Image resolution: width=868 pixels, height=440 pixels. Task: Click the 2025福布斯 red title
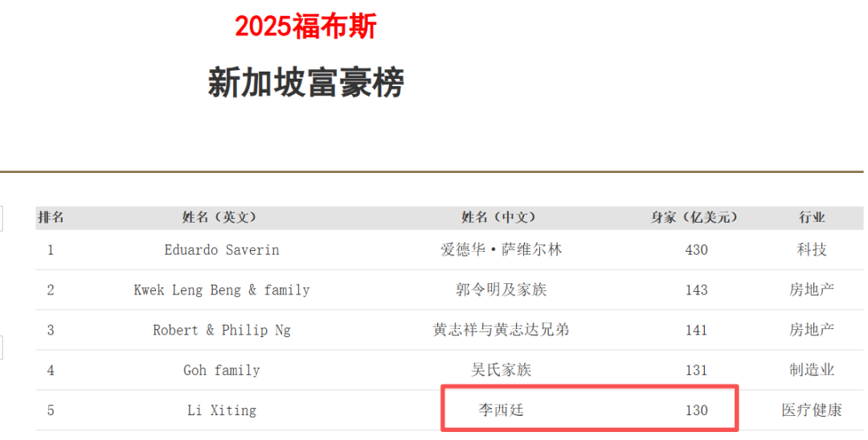305,27
